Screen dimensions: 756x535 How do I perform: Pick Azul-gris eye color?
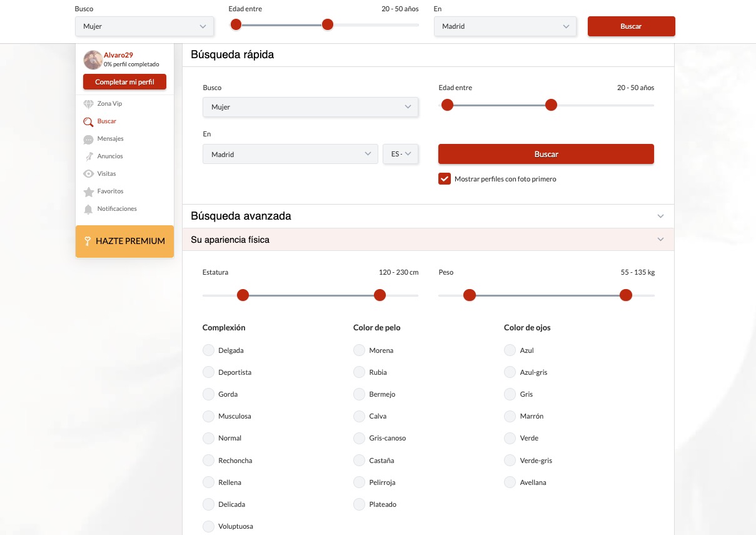point(510,372)
